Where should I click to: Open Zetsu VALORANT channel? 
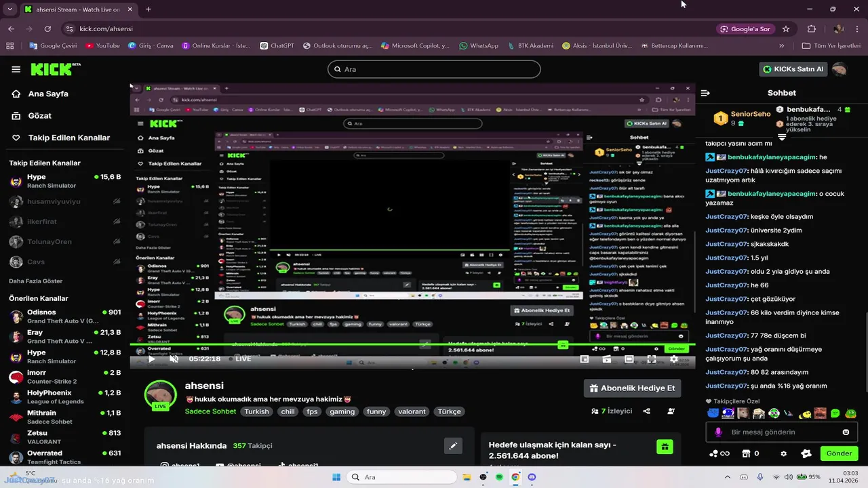click(64, 437)
